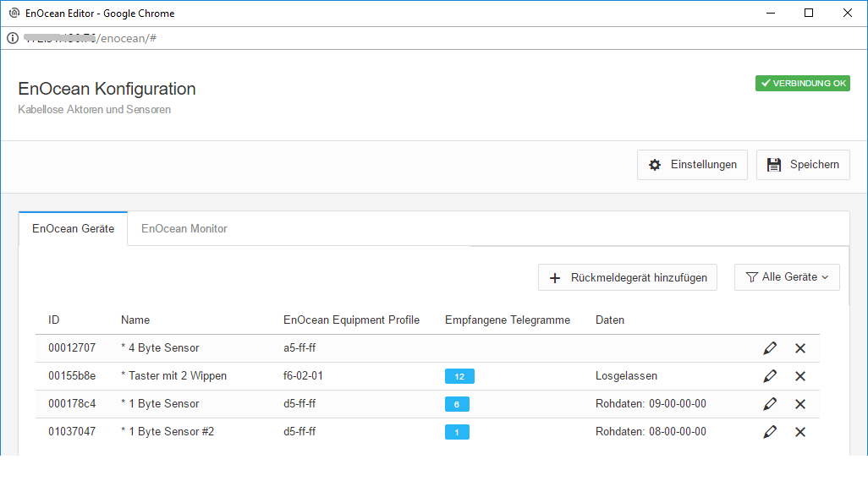The image size is (868, 481).
Task: Select device ID 01037047
Action: click(x=72, y=431)
